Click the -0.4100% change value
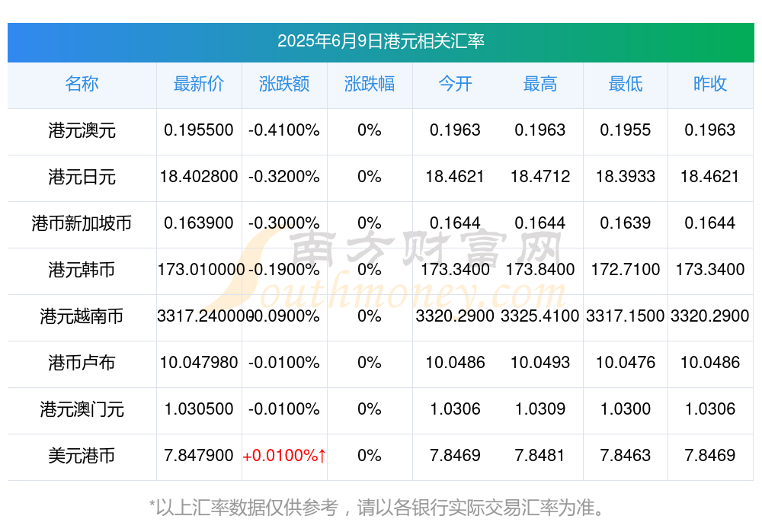Image resolution: width=762 pixels, height=532 pixels. [x=284, y=130]
